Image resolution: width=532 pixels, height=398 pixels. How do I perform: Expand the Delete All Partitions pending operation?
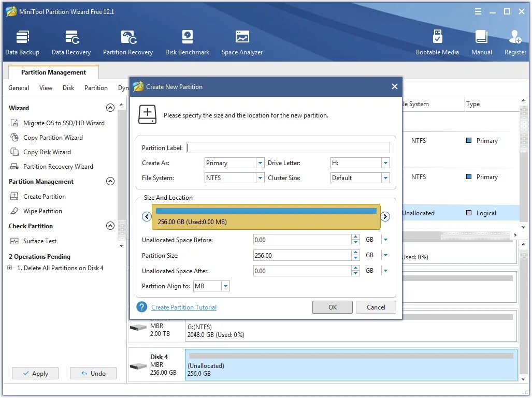pos(10,268)
